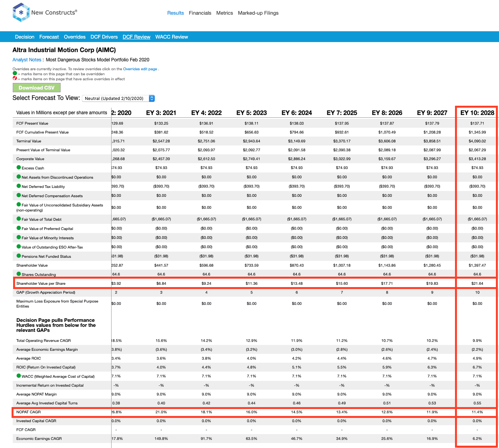Follow the Overrides edit page link
This screenshot has width=499, height=448.
coord(140,69)
